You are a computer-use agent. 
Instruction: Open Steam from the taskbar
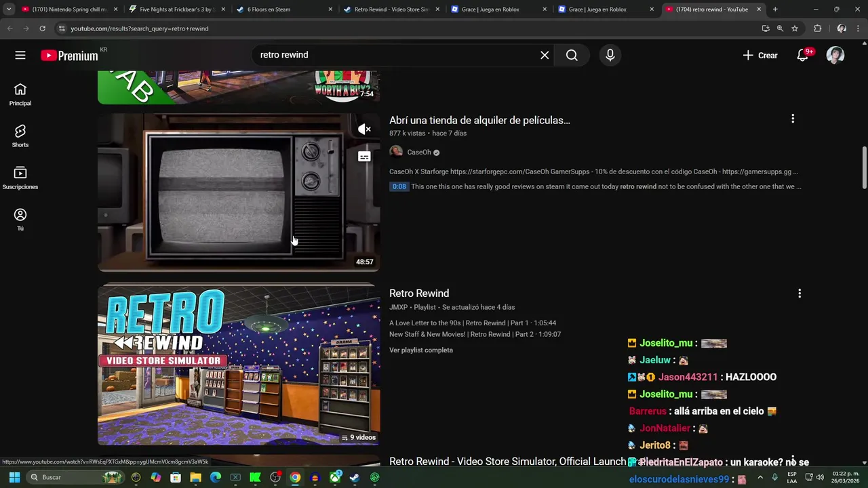point(355,477)
